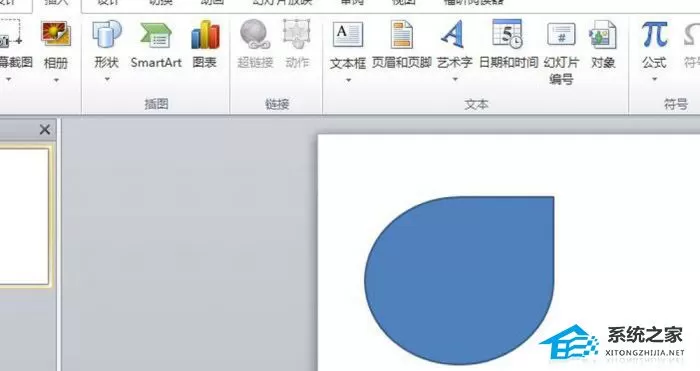Insert 日期和时间 date and time
The image size is (700, 371).
(508, 45)
